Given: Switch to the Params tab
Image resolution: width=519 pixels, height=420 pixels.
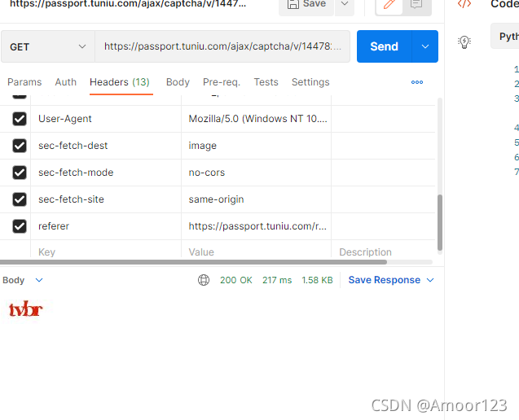Looking at the screenshot, I should coord(24,82).
